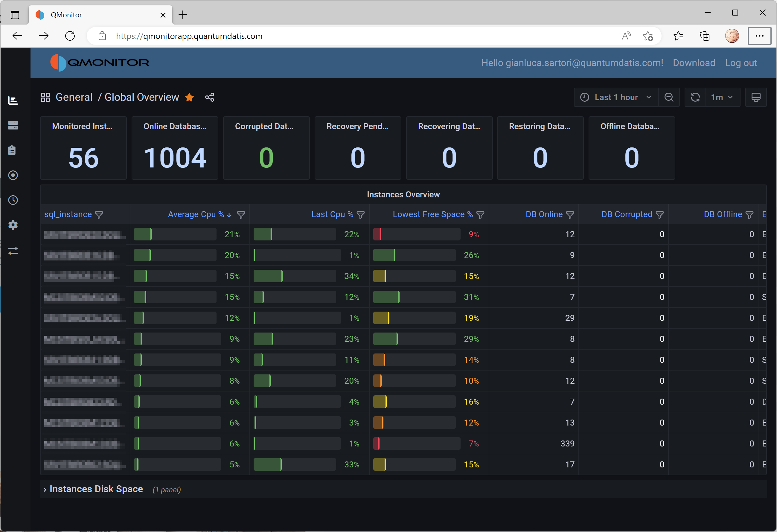Expand the Instances Disk Space row
The image size is (777, 532).
96,489
